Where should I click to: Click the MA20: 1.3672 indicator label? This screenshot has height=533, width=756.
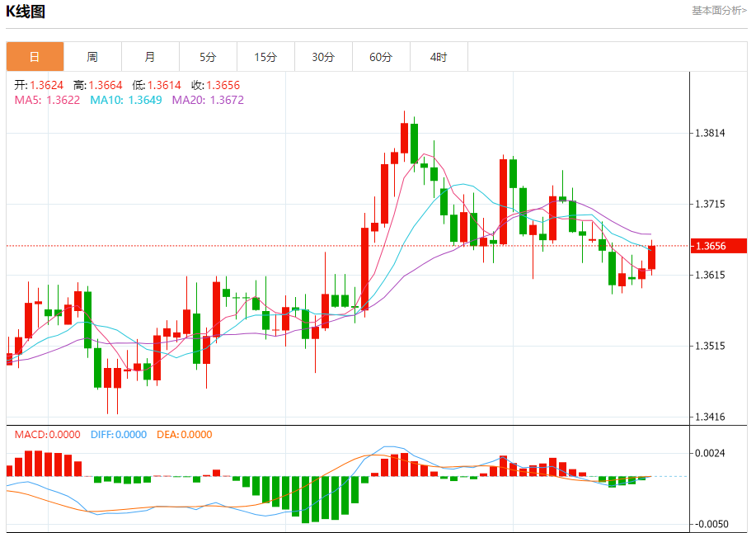(208, 100)
